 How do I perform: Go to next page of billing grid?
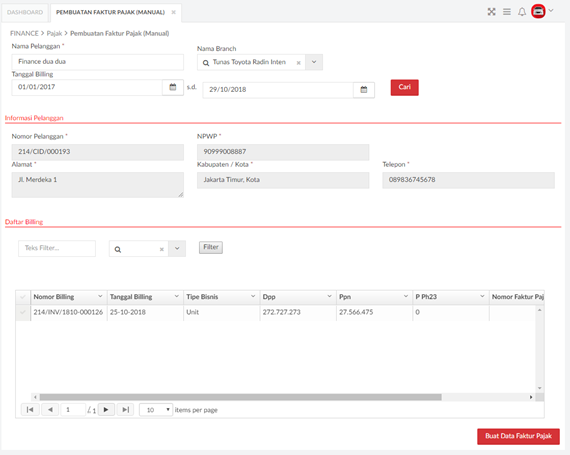pyautogui.click(x=106, y=410)
